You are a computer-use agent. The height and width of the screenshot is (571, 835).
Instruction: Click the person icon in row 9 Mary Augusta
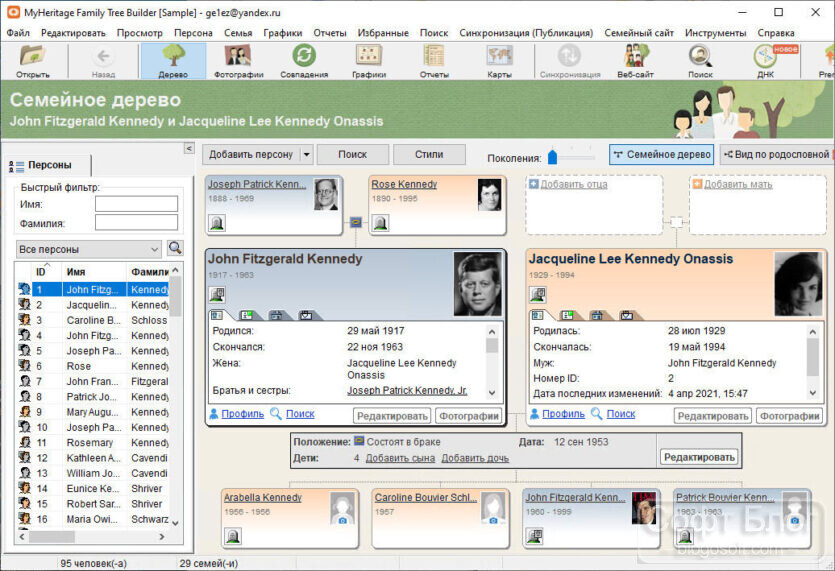[24, 411]
